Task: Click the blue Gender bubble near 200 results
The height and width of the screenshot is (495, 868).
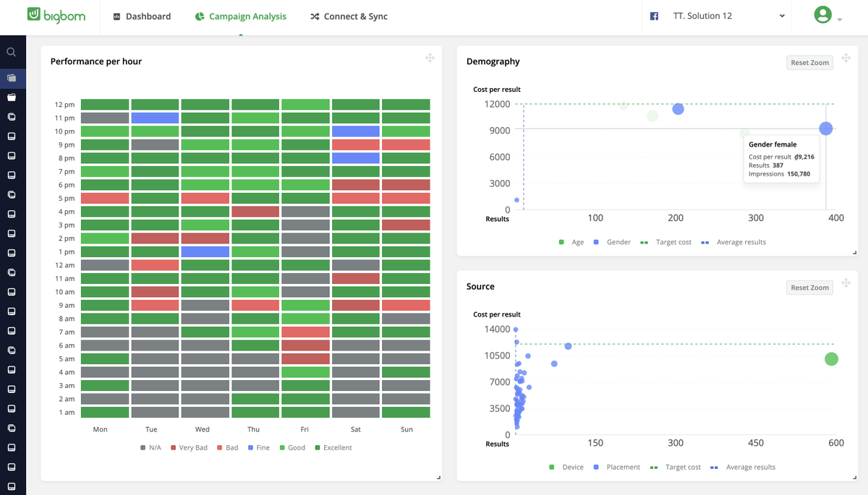Action: pyautogui.click(x=678, y=109)
